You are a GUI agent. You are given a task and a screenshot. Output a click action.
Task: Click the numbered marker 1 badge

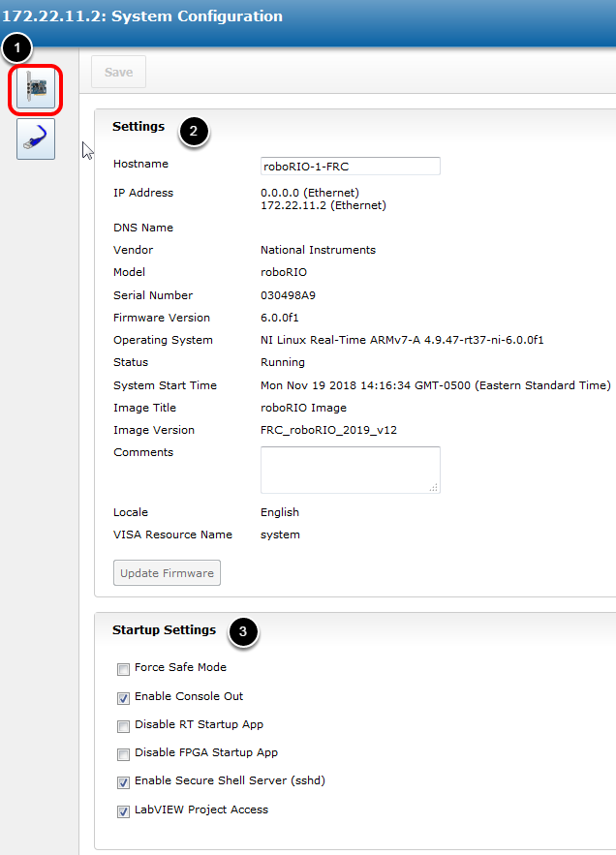coord(18,47)
